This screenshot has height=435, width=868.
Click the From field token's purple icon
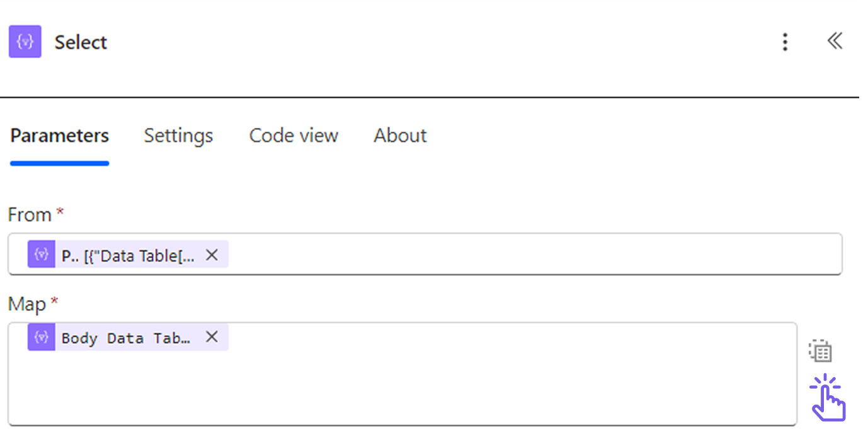(42, 255)
